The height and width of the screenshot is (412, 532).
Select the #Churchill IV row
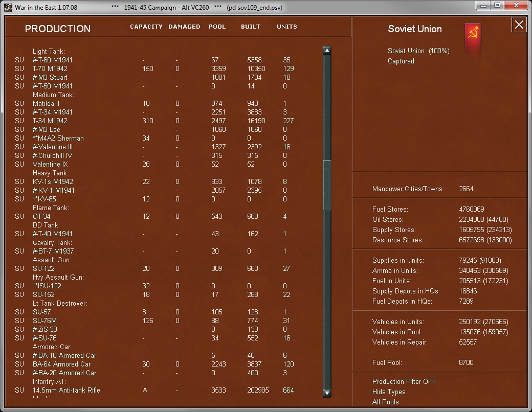coord(154,155)
